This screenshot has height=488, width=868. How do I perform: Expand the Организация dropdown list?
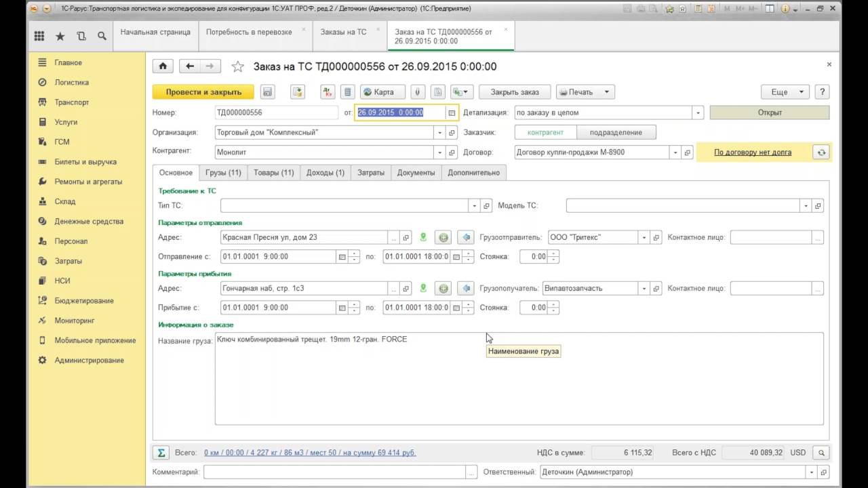coord(441,133)
